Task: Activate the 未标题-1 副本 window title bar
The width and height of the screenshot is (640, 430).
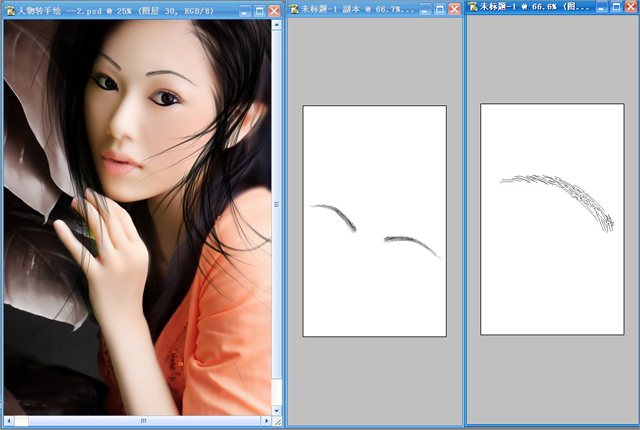Action: click(353, 9)
